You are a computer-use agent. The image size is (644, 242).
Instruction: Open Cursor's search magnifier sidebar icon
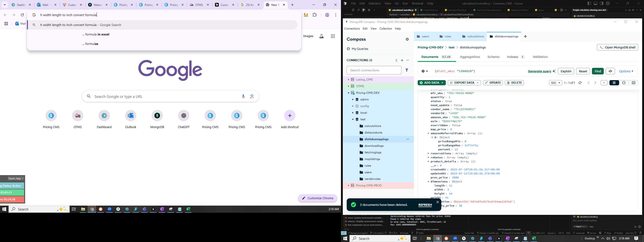click(358, 10)
